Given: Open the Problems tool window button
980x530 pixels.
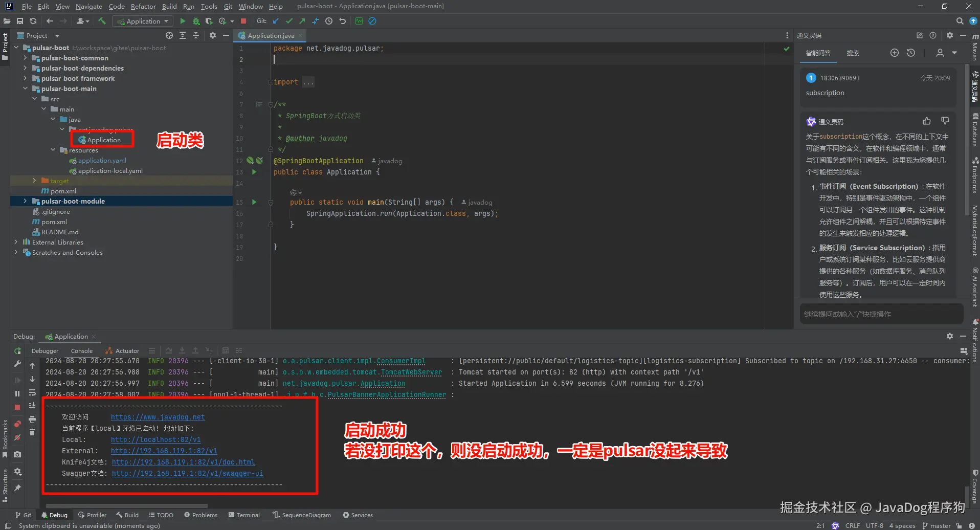Looking at the screenshot, I should pos(201,515).
